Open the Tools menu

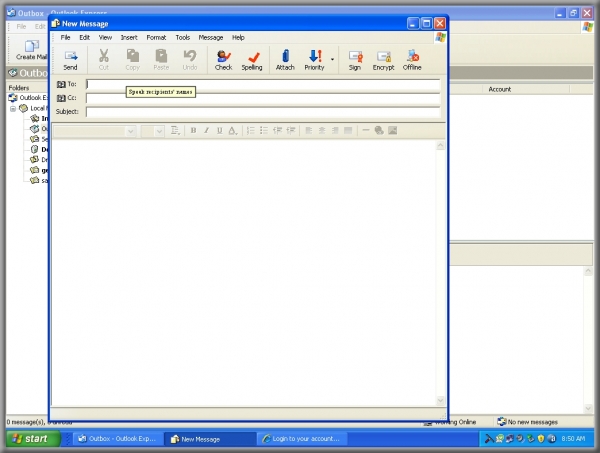pyautogui.click(x=183, y=37)
